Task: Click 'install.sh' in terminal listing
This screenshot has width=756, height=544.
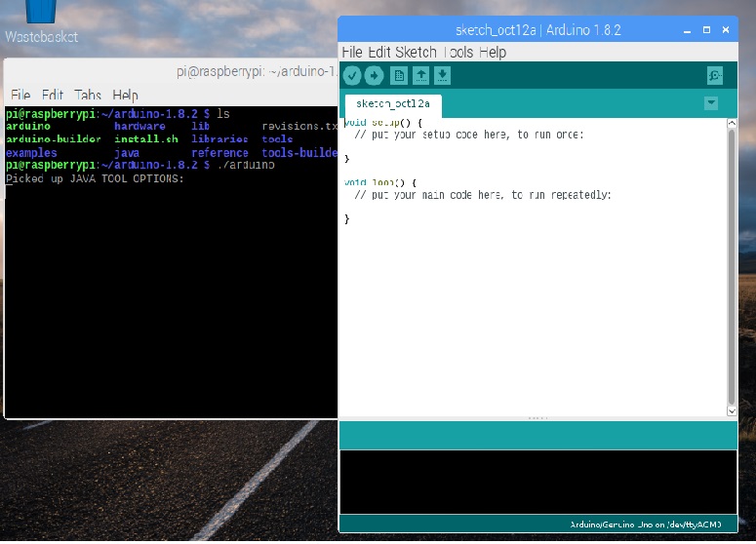Action: point(146,139)
